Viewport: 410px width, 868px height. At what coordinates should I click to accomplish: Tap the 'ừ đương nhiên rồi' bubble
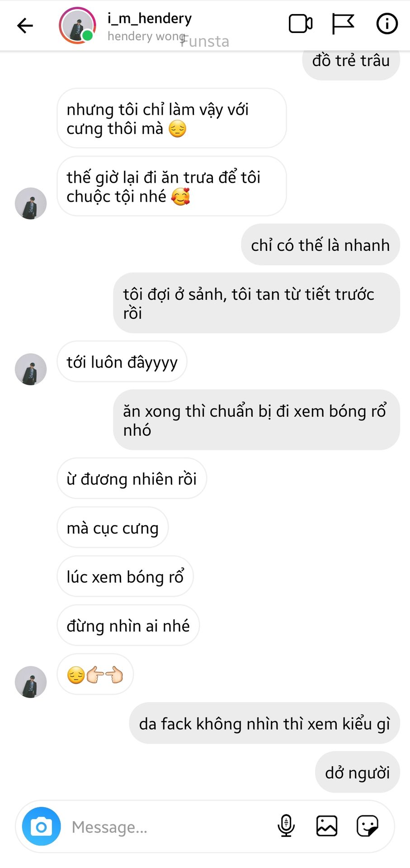[x=132, y=478]
